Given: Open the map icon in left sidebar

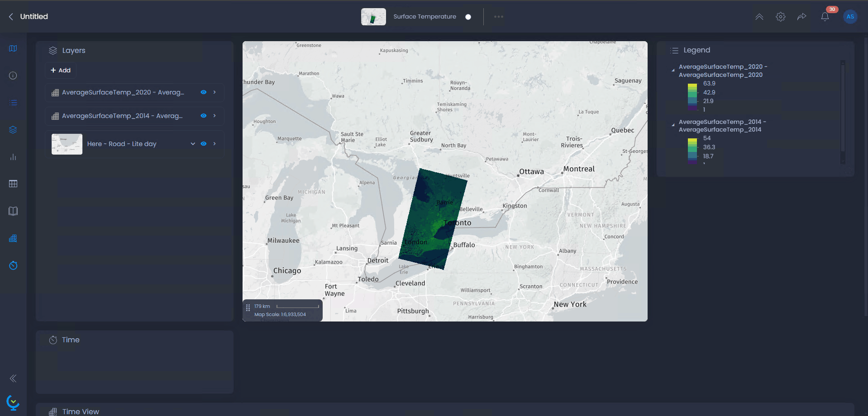Looking at the screenshot, I should tap(13, 48).
